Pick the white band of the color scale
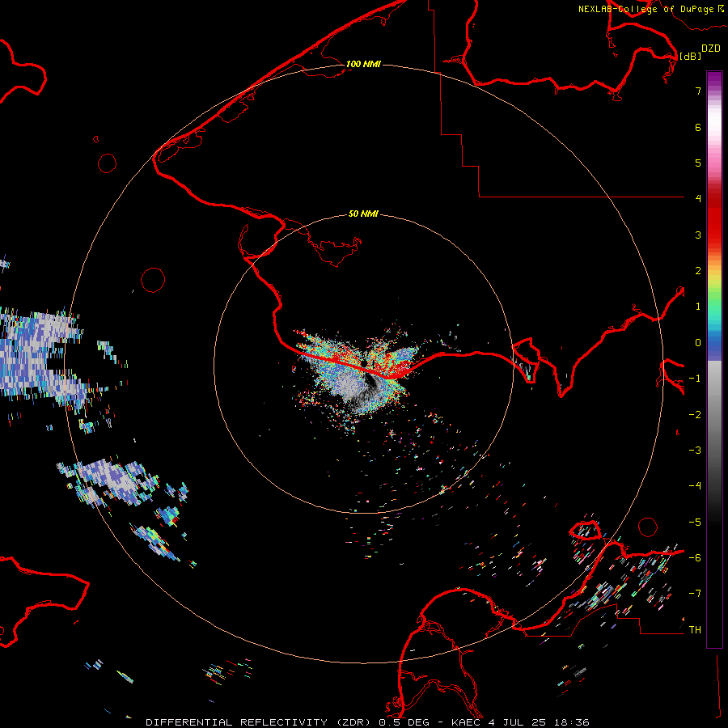This screenshot has width=728, height=728. [714, 121]
